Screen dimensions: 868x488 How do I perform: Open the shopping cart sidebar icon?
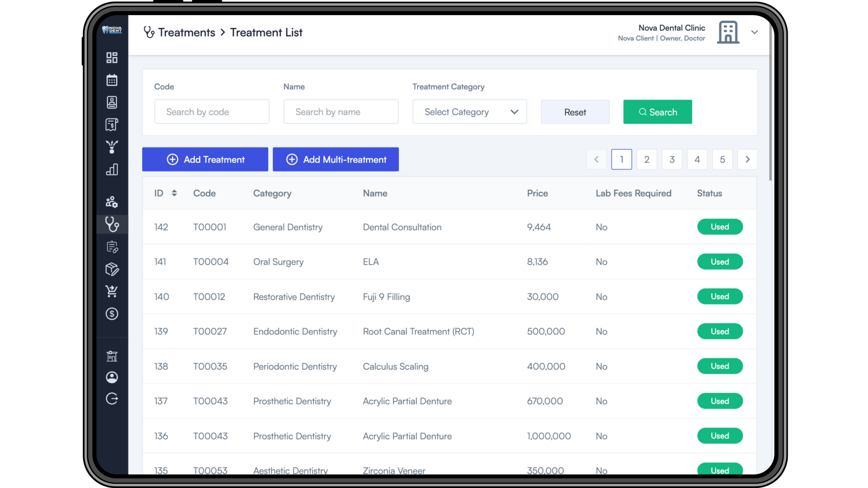coord(112,291)
